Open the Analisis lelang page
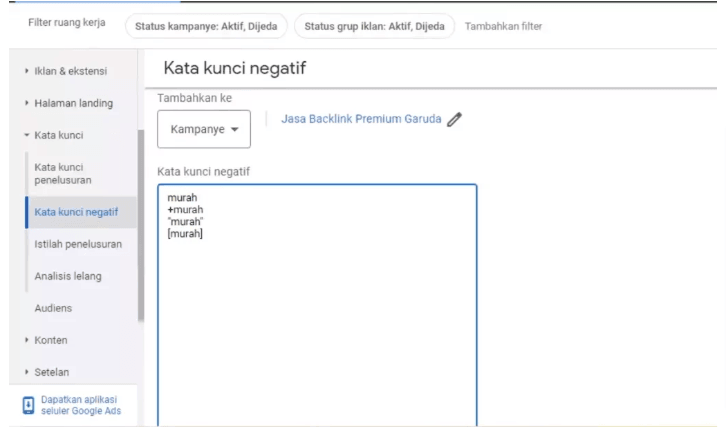This screenshot has width=726, height=427. point(68,276)
